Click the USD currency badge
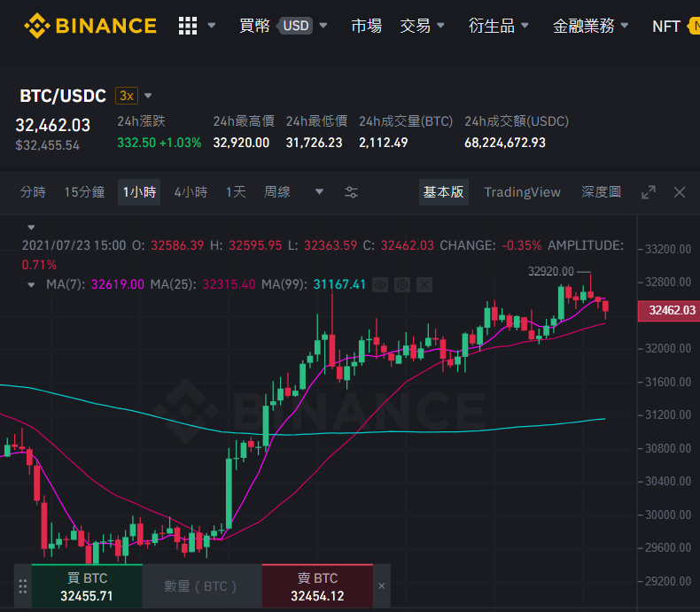Viewport: 700px width, 612px height. point(296,26)
